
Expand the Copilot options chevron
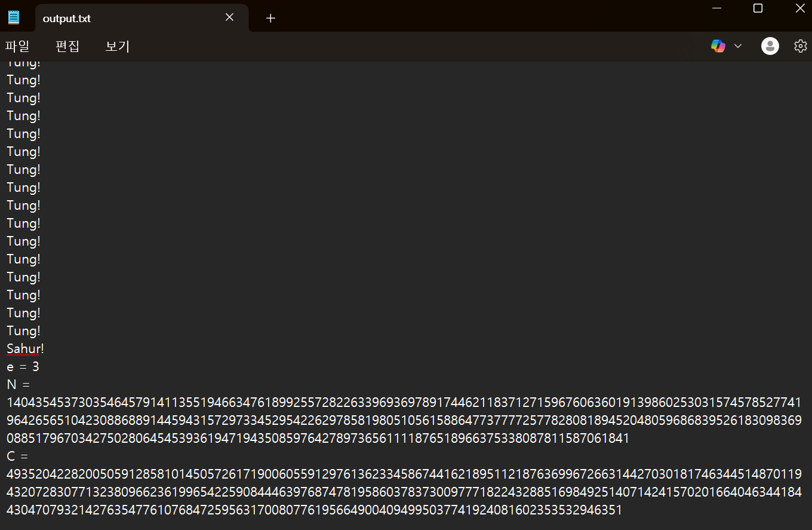[x=738, y=45]
